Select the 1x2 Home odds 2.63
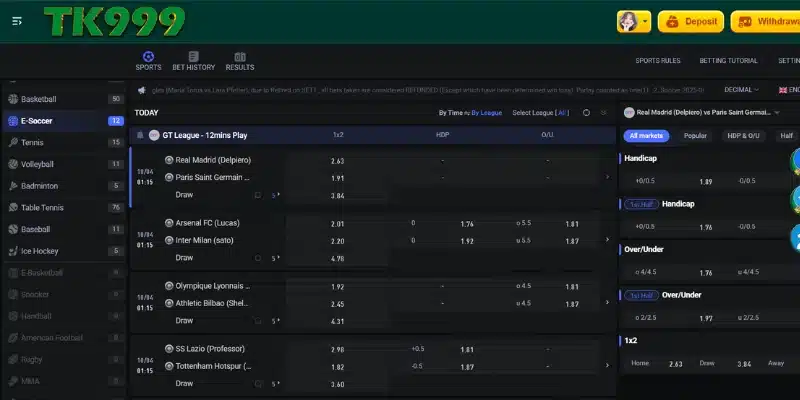Image resolution: width=800 pixels, height=400 pixels. [x=676, y=364]
